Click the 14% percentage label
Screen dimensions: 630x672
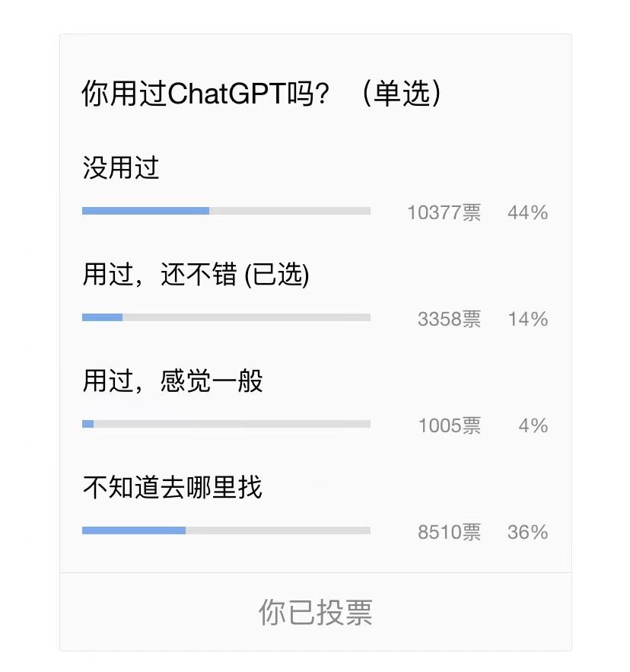(527, 320)
